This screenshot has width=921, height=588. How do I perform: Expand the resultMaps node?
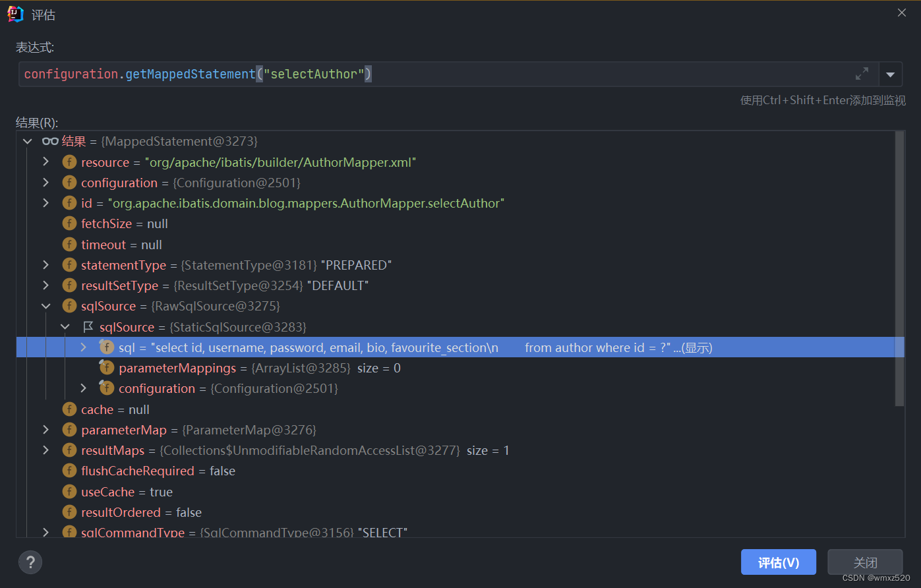click(45, 450)
